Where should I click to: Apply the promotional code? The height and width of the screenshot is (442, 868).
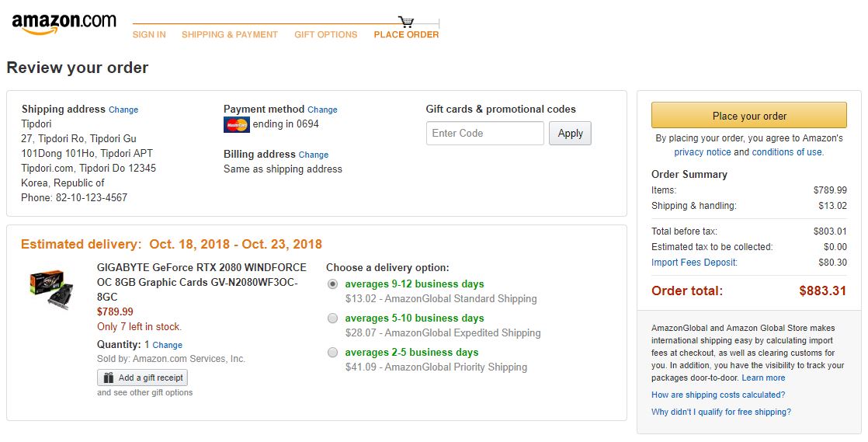click(570, 134)
